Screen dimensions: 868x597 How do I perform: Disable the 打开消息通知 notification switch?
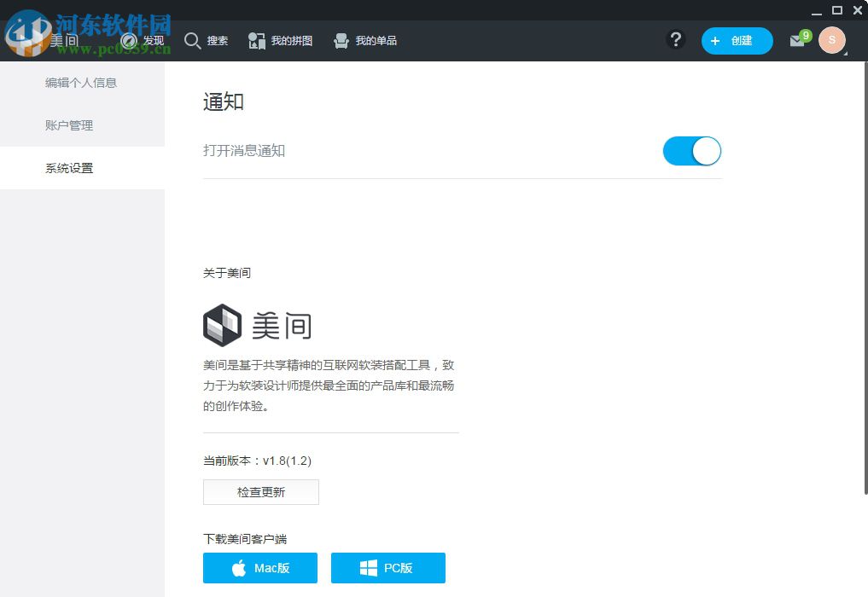(x=691, y=151)
